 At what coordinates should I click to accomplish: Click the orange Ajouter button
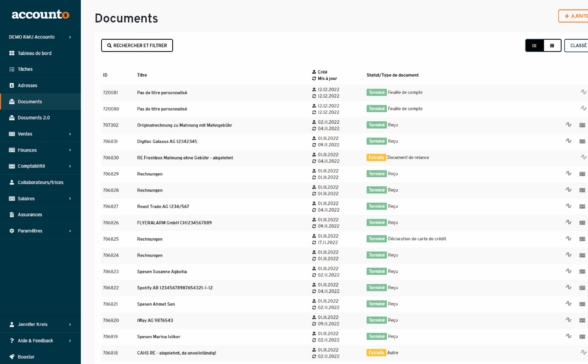573,16
